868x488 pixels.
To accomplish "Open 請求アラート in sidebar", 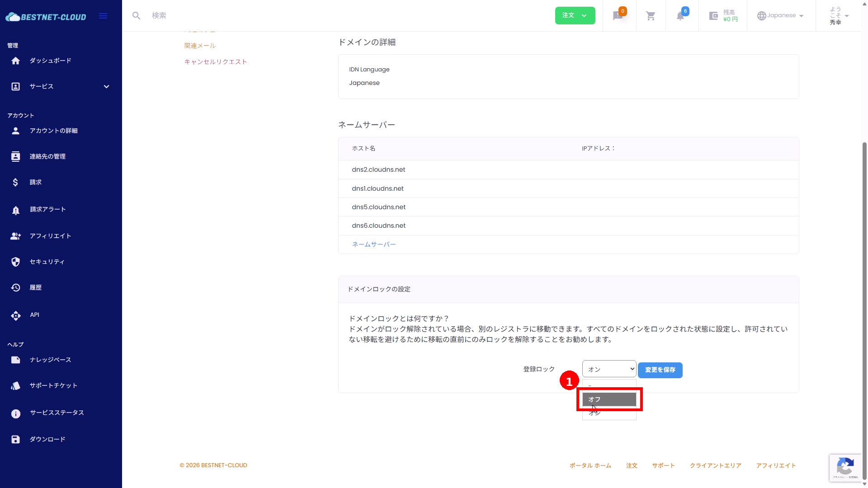I will coord(48,209).
